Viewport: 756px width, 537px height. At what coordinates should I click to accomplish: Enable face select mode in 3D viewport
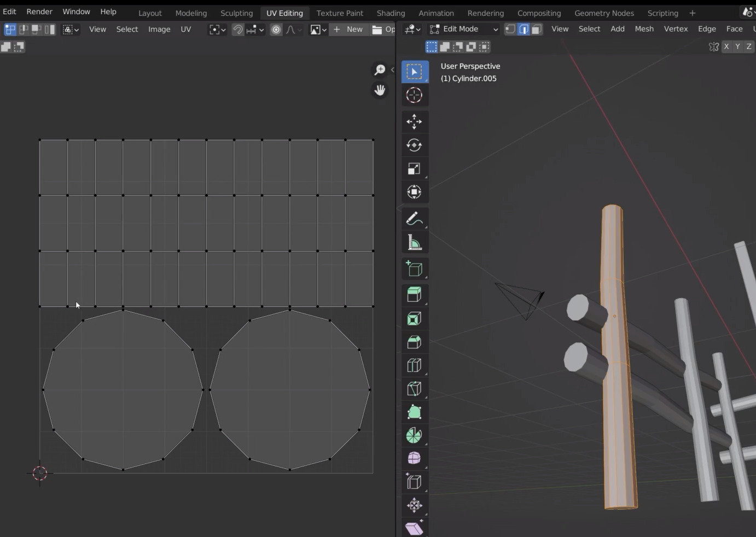click(537, 29)
